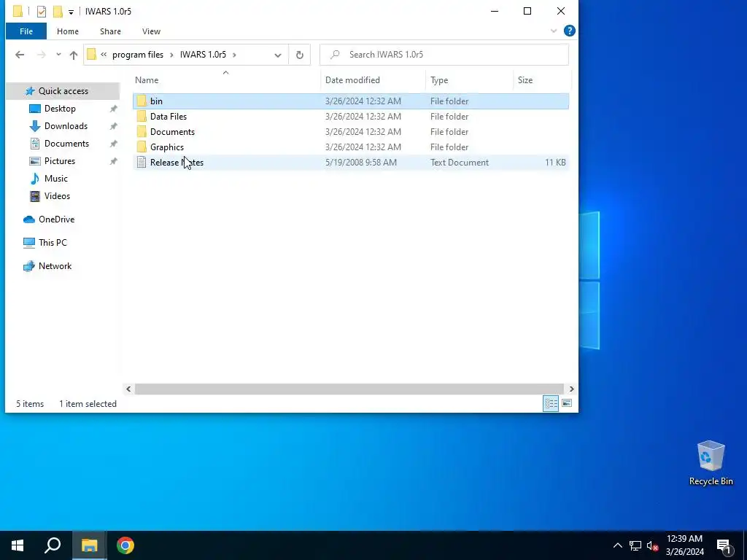Viewport: 747px width, 560px height.
Task: Click the horizontal scrollbar thumb
Action: point(349,389)
